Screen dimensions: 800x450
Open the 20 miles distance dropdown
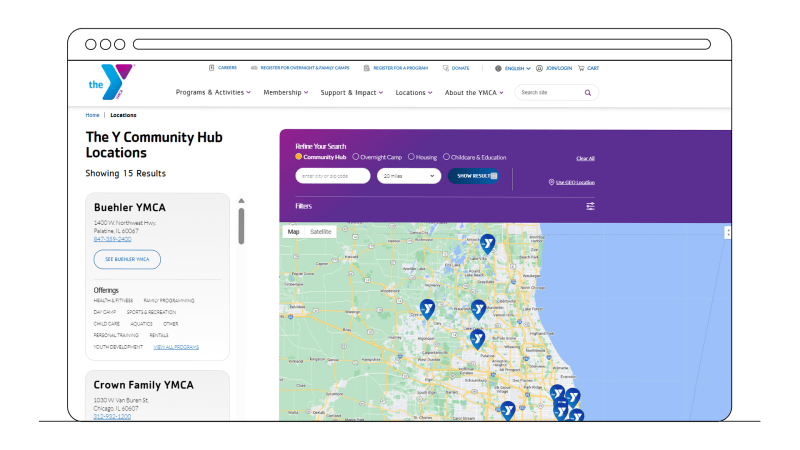pyautogui.click(x=408, y=176)
